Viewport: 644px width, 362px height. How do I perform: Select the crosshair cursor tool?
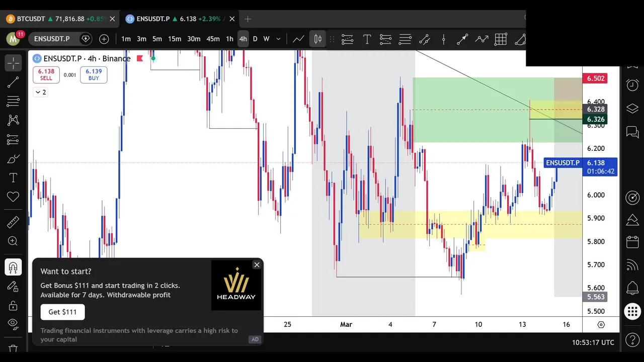(13, 63)
